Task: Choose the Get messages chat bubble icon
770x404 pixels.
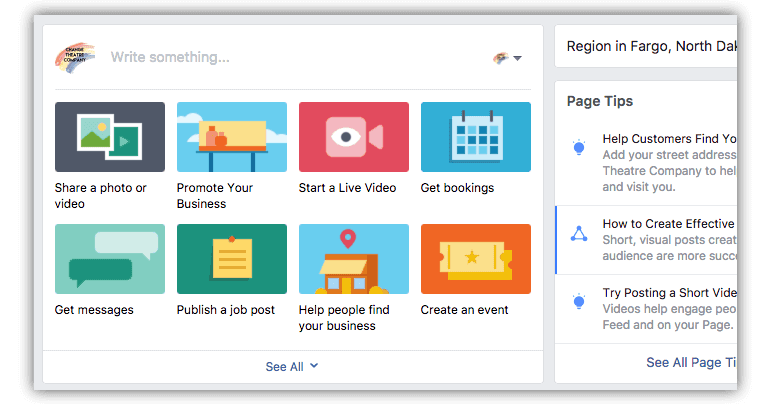Action: click(x=110, y=258)
